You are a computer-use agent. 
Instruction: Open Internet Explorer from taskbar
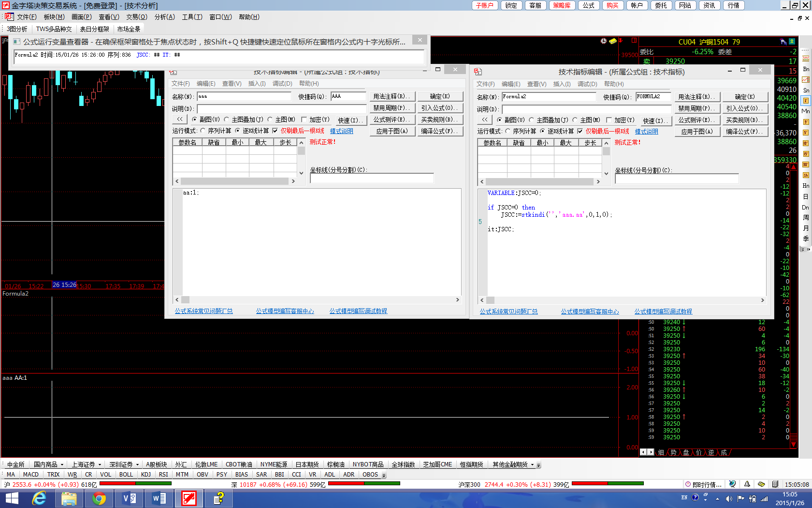39,498
